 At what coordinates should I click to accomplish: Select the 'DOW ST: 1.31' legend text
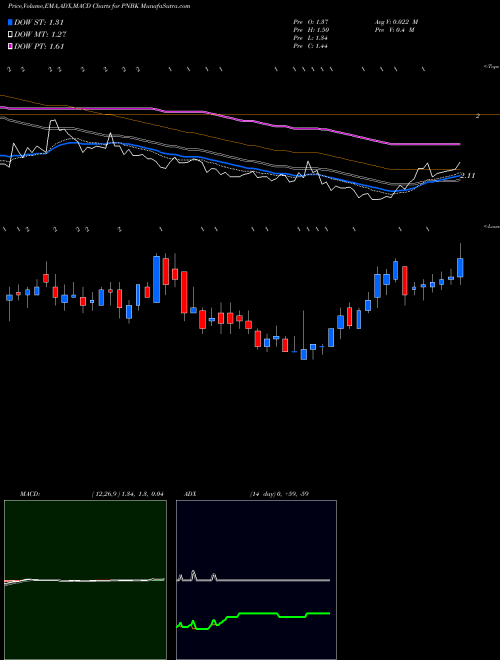tap(39, 22)
